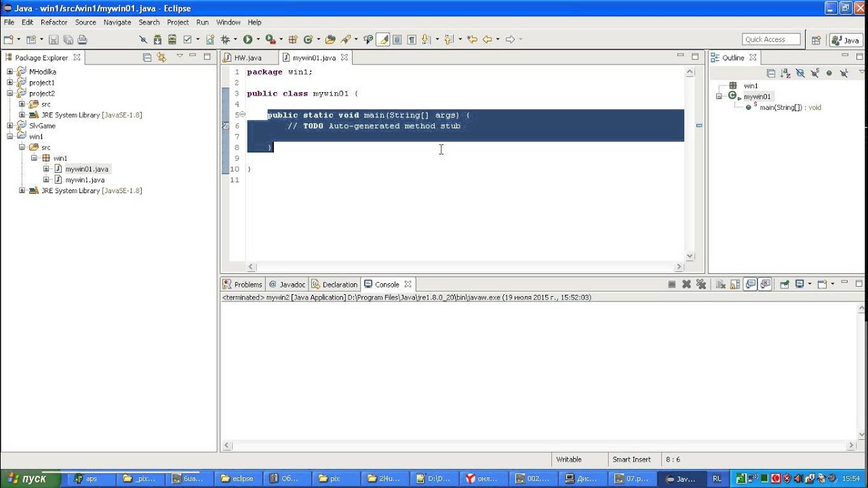868x488 pixels.
Task: Open Package Explorer view menu triangle
Action: [180, 56]
